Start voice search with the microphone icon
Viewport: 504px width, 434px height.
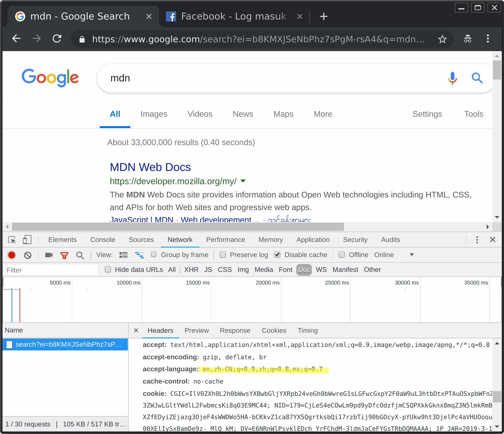coord(453,78)
